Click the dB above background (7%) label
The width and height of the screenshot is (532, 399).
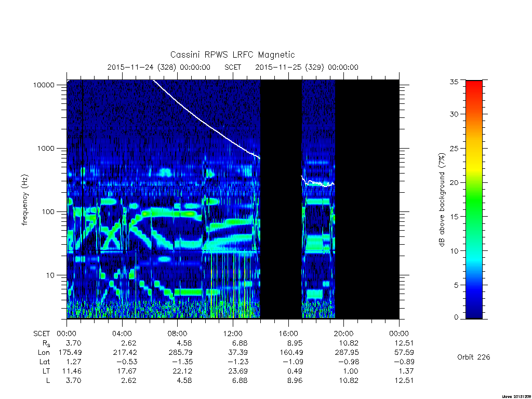442,200
